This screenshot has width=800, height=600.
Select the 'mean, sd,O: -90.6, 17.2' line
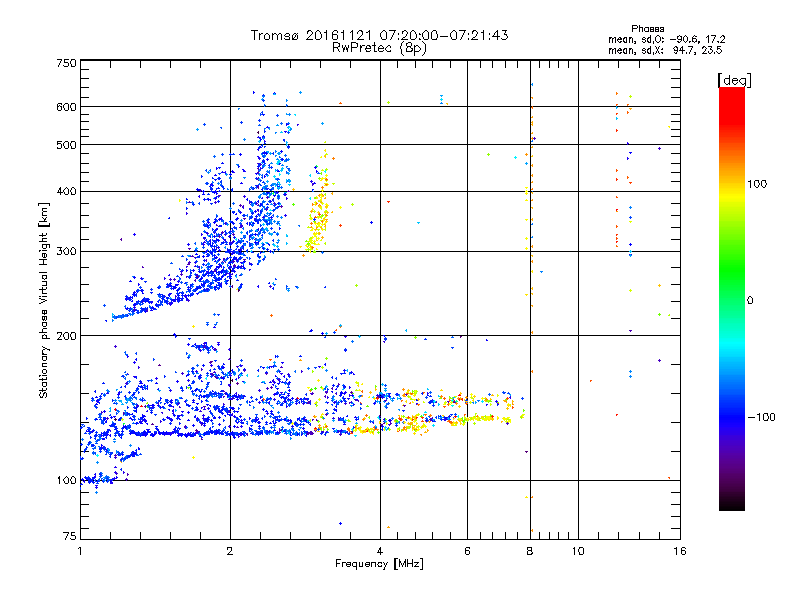click(666, 39)
